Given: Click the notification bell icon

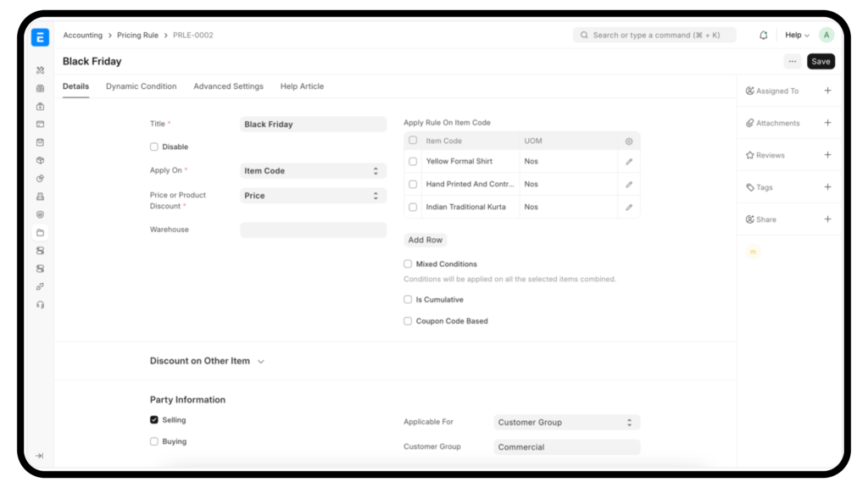Looking at the screenshot, I should (763, 36).
